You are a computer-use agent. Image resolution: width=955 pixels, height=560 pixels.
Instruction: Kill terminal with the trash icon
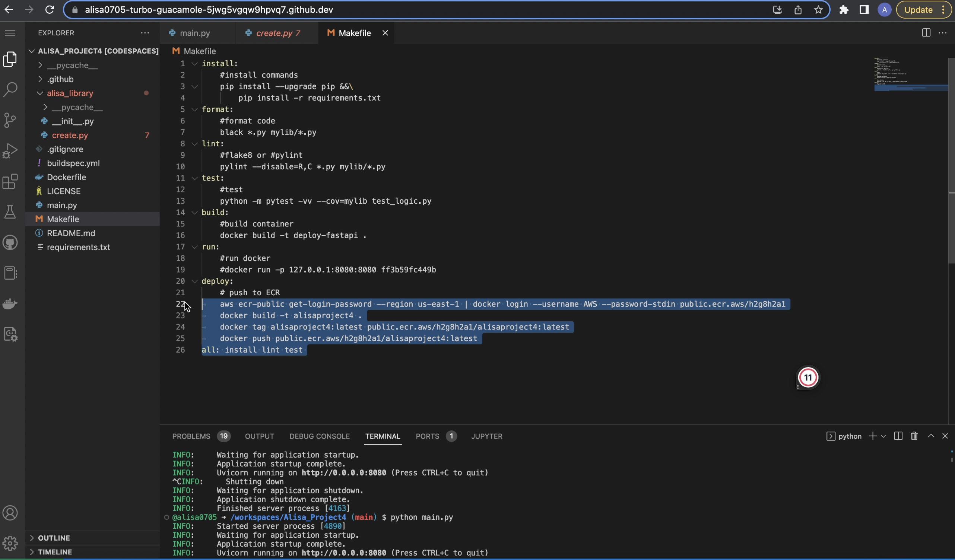pos(914,436)
